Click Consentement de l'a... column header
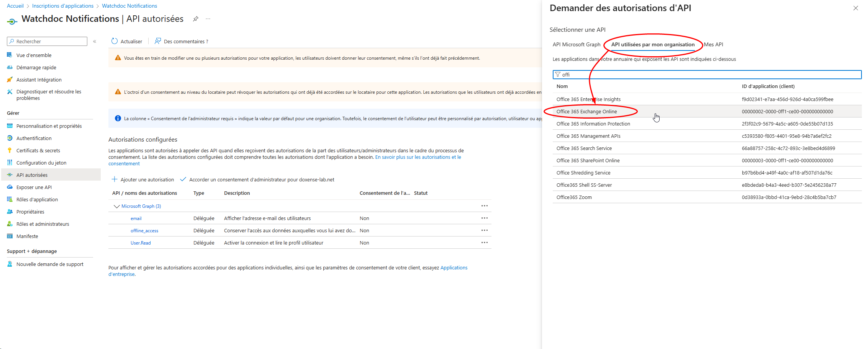 [x=385, y=193]
